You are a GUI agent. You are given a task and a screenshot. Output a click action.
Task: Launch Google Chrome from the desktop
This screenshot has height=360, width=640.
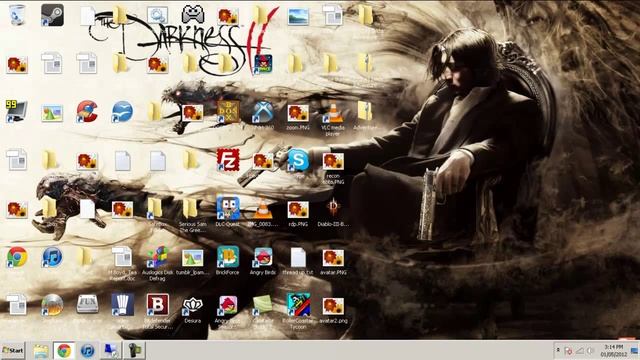17,257
